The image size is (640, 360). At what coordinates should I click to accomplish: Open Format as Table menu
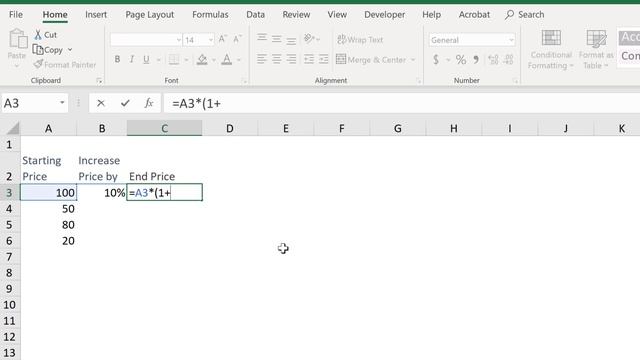click(596, 50)
